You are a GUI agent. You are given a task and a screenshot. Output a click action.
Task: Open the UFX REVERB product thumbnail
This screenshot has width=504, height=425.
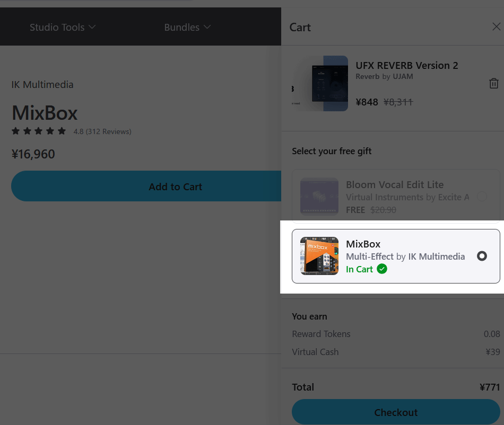[x=320, y=83]
